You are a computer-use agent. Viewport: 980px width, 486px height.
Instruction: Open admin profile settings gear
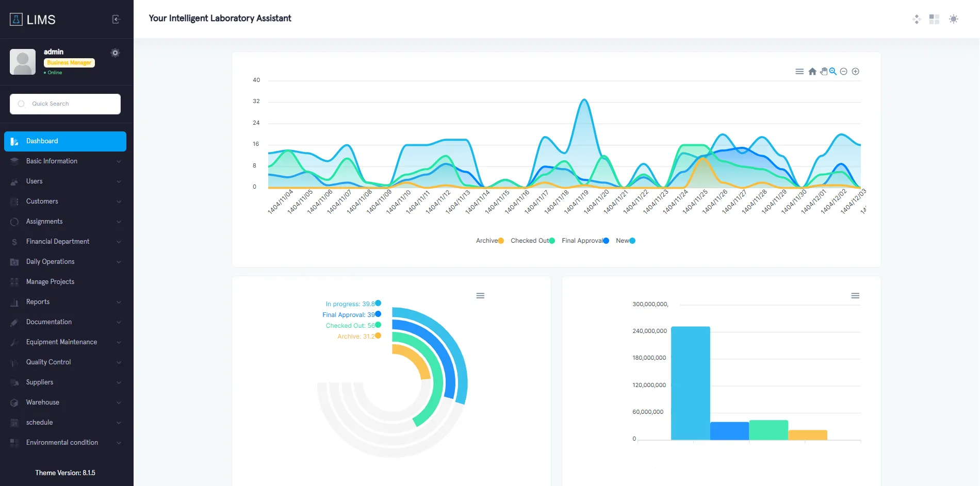tap(115, 53)
